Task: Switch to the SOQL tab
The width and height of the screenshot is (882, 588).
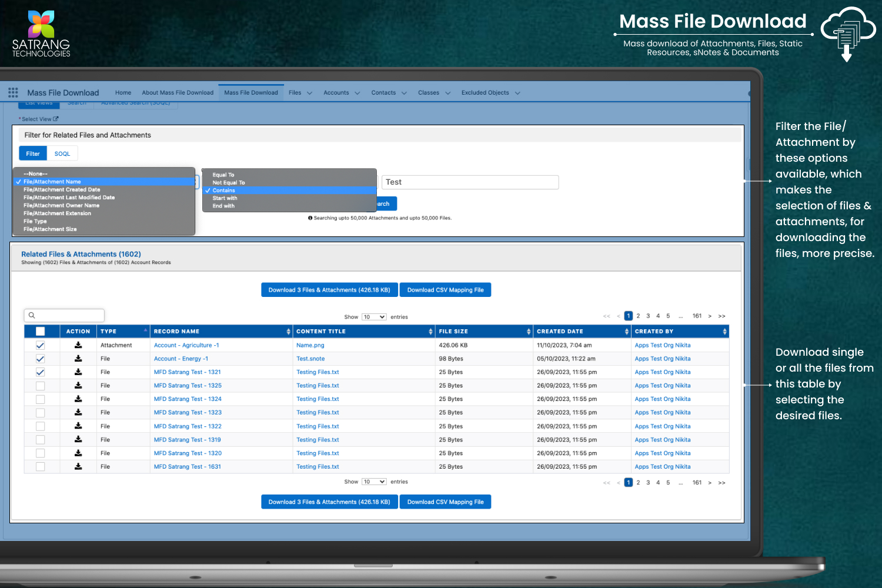Action: pos(62,154)
